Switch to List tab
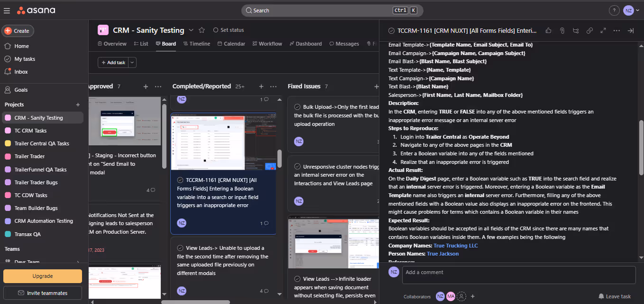Image resolution: width=644 pixels, height=304 pixels. pyautogui.click(x=141, y=44)
